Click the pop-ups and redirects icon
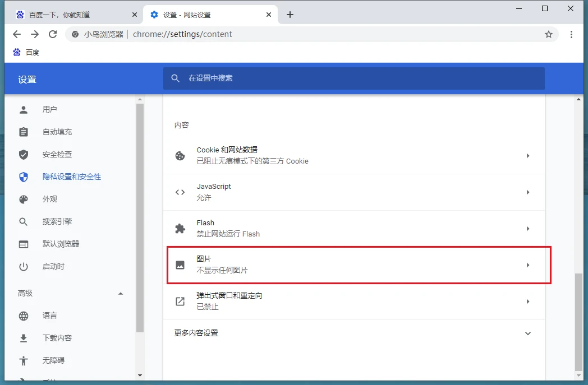The width and height of the screenshot is (588, 385). pyautogui.click(x=180, y=301)
